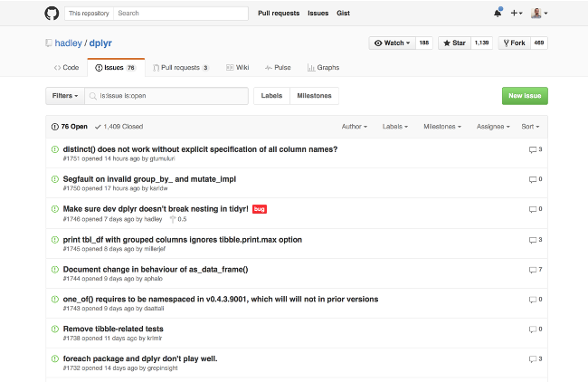The image size is (588, 382).
Task: Open the Pull requests tab
Action: point(181,68)
